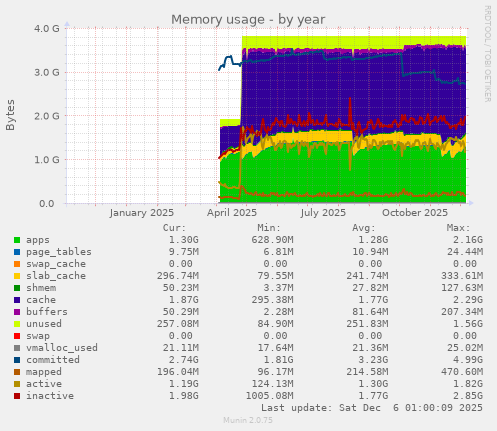
Task: Click the 'page_tables' legend label
Action: click(x=59, y=252)
